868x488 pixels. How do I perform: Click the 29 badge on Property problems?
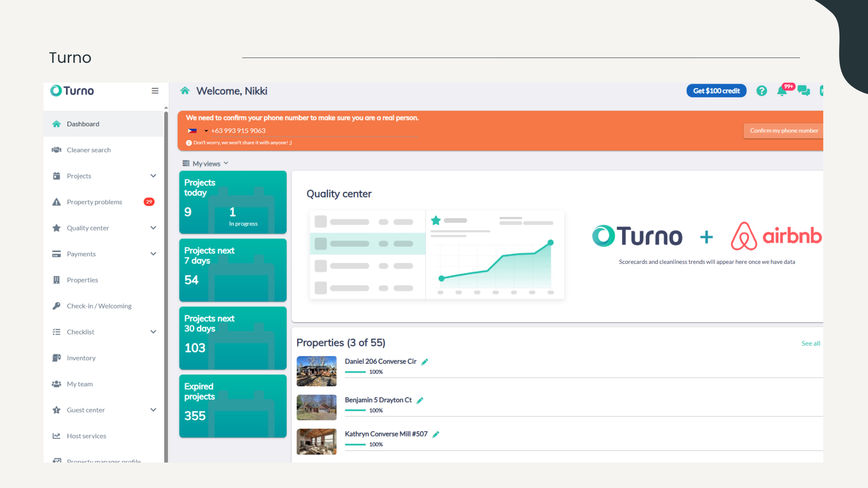(149, 202)
